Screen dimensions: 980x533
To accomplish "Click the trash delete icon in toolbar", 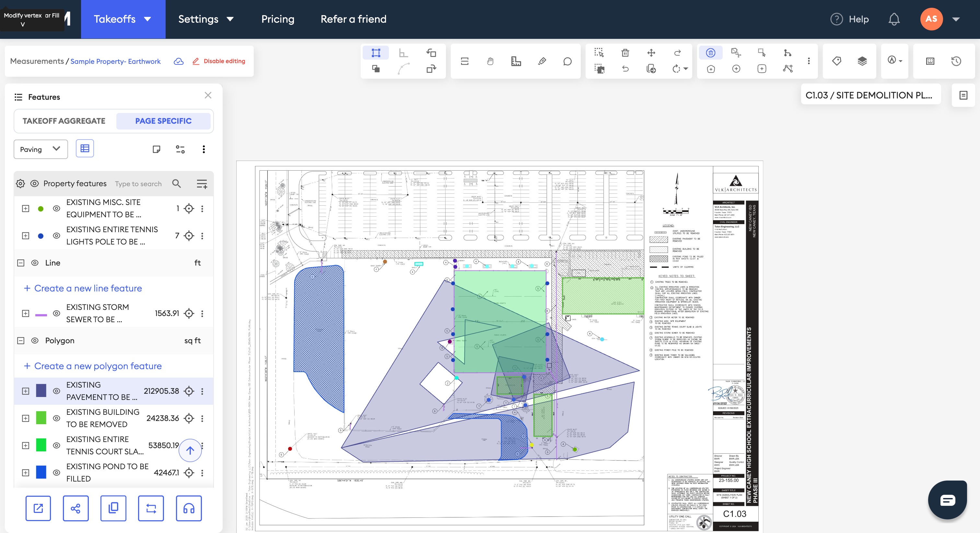I will (x=625, y=53).
